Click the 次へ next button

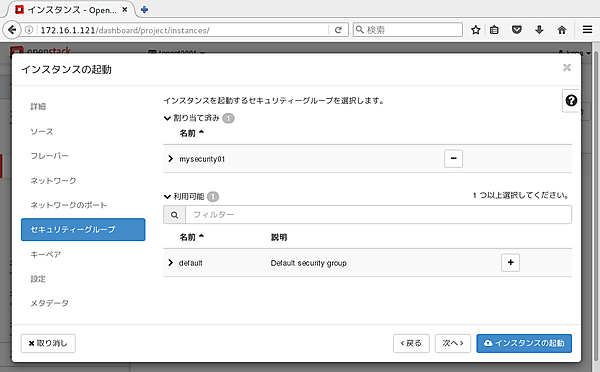pyautogui.click(x=453, y=343)
